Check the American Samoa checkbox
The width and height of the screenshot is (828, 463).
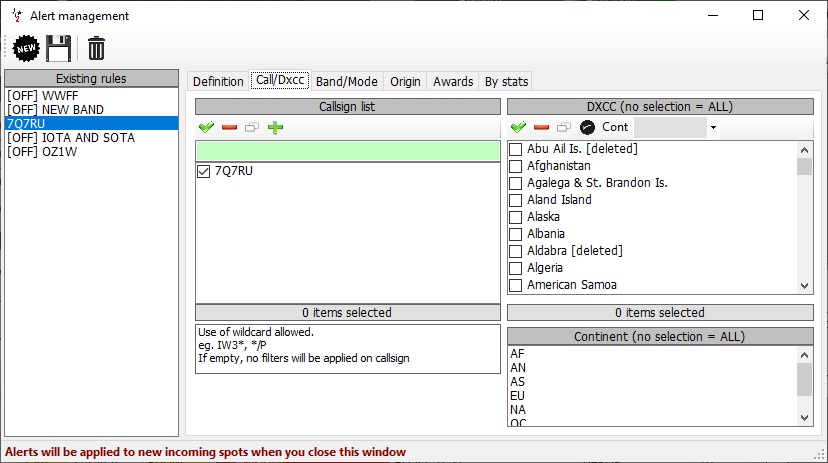coord(515,285)
